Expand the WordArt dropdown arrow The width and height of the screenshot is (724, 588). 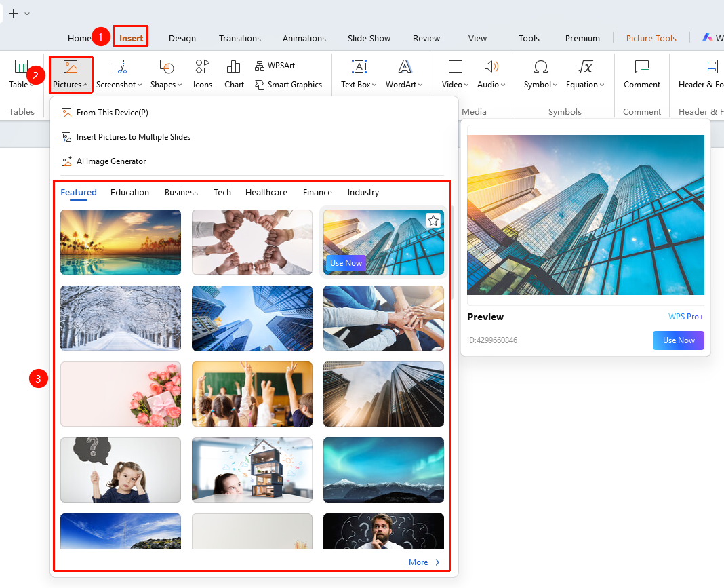[x=420, y=85]
